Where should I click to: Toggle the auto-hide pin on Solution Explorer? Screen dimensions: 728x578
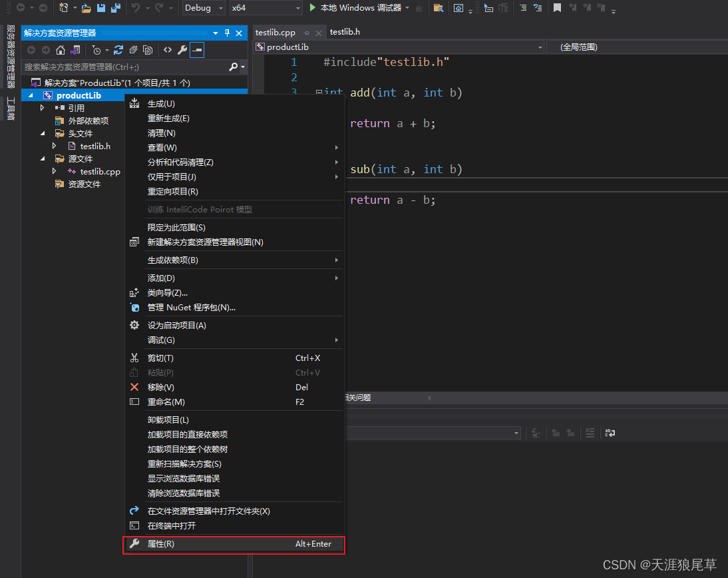point(227,33)
